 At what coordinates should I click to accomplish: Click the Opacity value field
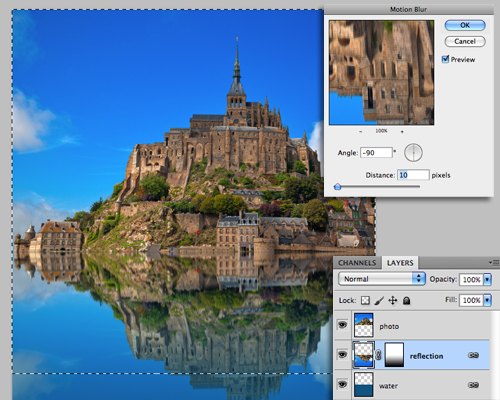pos(471,279)
